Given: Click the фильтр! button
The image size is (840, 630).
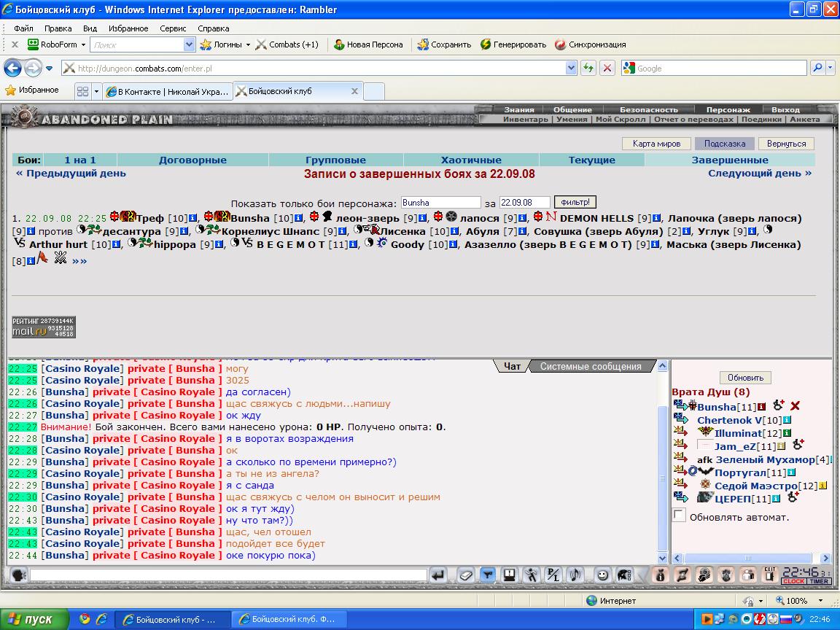Looking at the screenshot, I should [575, 203].
